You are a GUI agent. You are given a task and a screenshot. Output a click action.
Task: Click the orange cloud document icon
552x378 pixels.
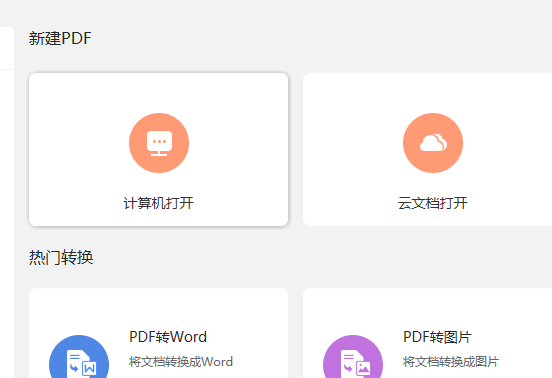click(433, 143)
